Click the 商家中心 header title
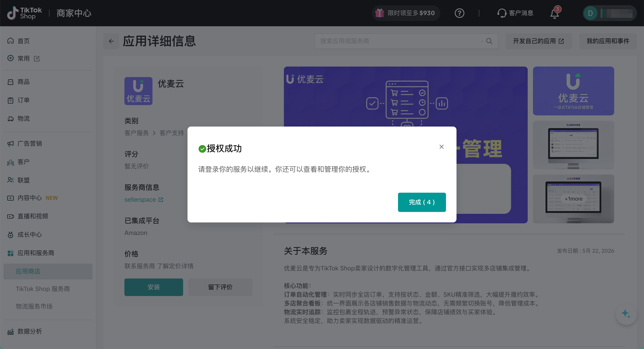Screen dimensions: 644x349 (x=74, y=13)
